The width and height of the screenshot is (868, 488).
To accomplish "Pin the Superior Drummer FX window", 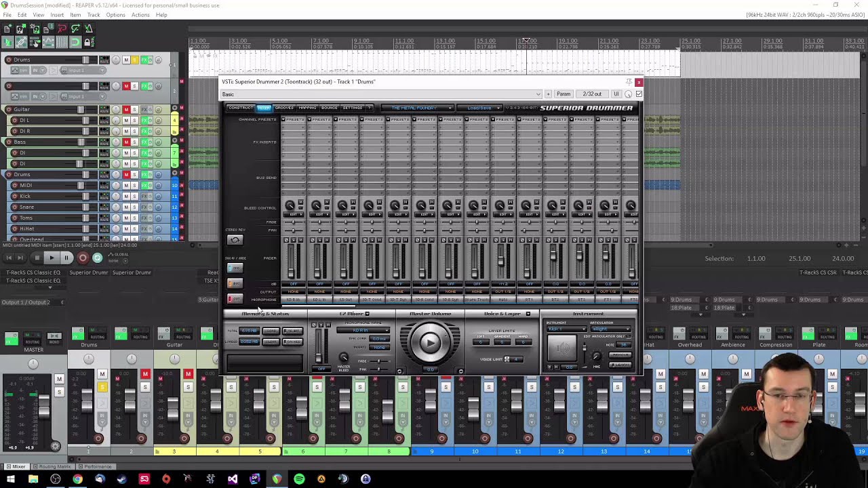I will coord(629,82).
